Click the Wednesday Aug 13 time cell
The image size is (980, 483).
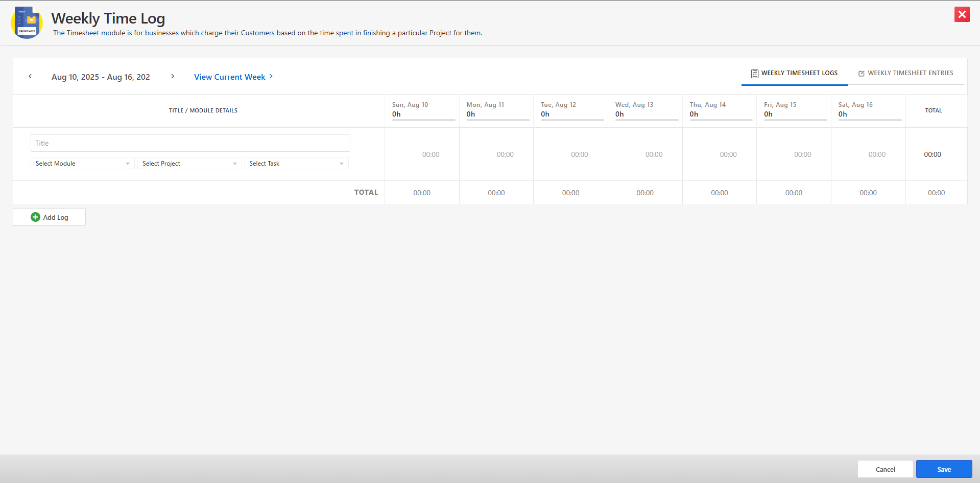(653, 154)
